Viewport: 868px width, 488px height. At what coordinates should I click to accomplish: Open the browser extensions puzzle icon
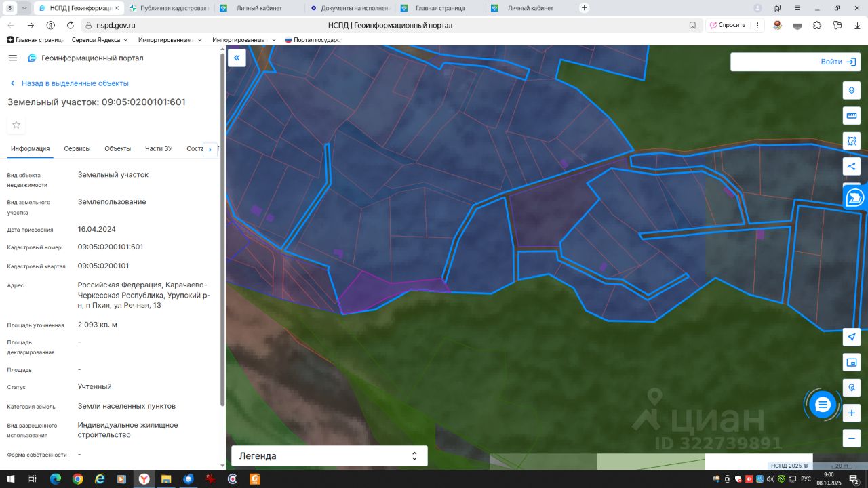[817, 25]
